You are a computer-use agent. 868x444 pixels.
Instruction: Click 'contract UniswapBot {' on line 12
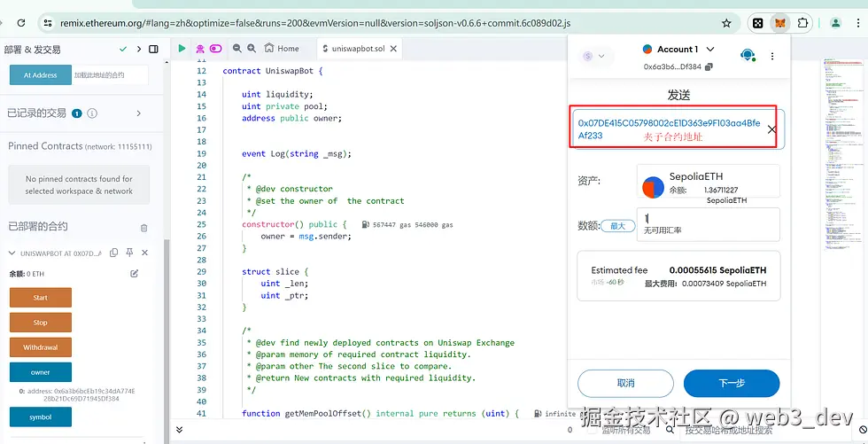tap(273, 71)
